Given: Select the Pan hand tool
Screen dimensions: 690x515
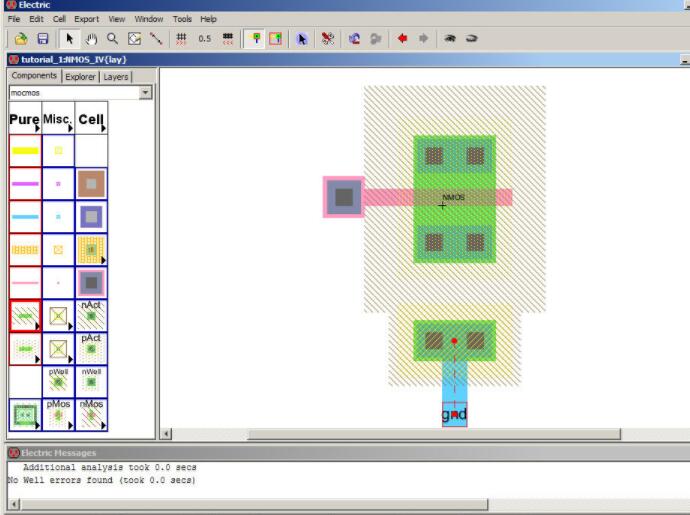Looking at the screenshot, I should (x=91, y=38).
